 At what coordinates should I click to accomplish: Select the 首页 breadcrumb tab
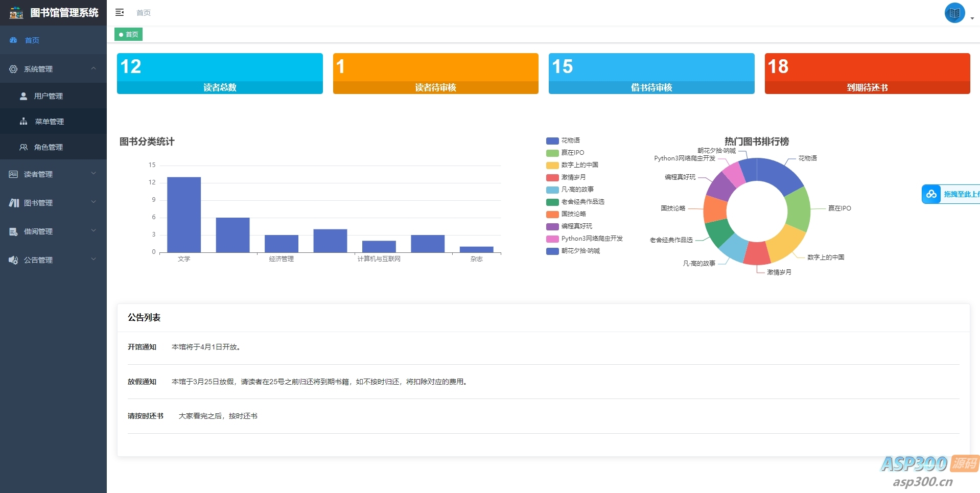point(128,34)
